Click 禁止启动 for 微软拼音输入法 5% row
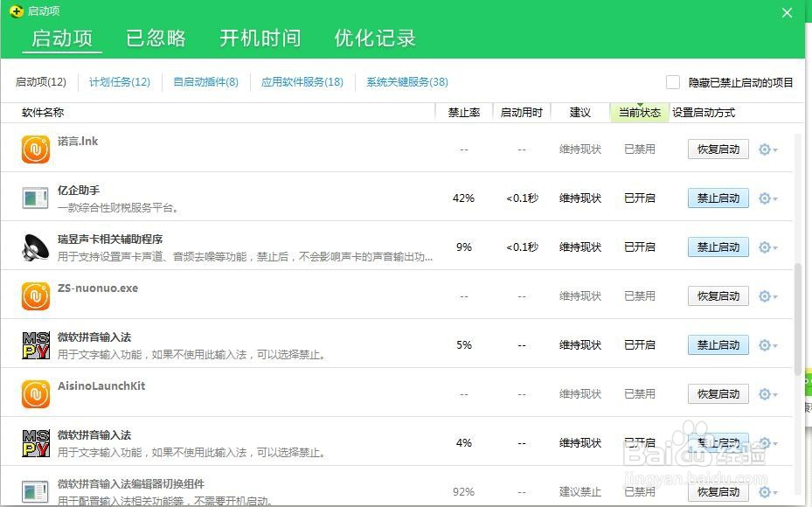812x507 pixels. pos(718,345)
